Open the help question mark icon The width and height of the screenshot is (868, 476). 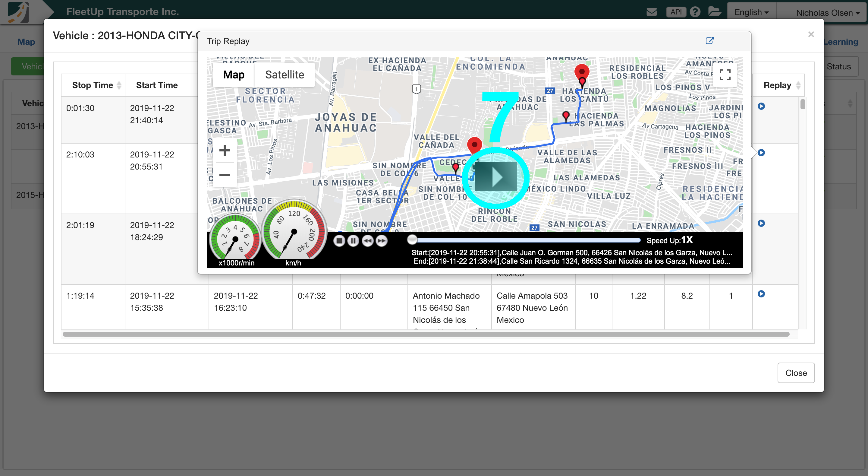click(x=695, y=12)
